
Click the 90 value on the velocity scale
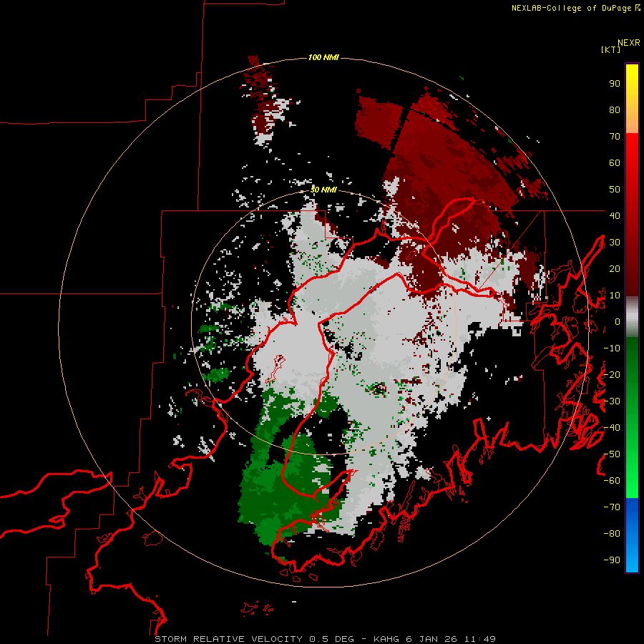615,84
